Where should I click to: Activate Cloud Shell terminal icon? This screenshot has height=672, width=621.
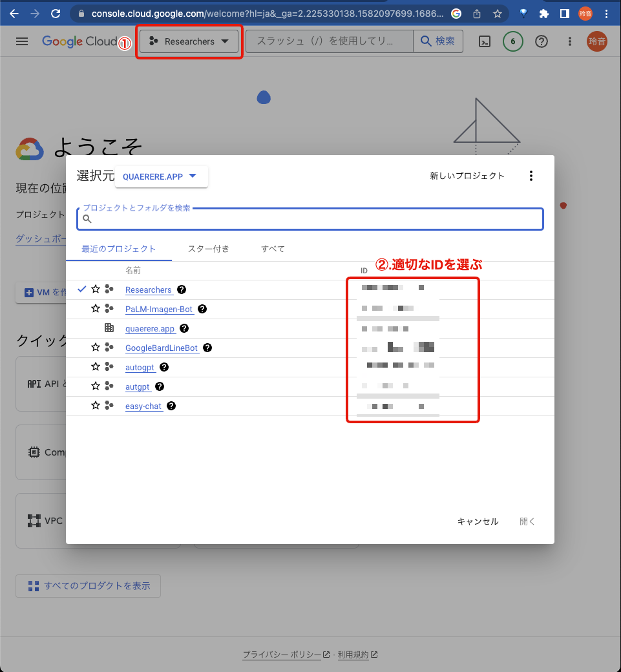point(485,41)
